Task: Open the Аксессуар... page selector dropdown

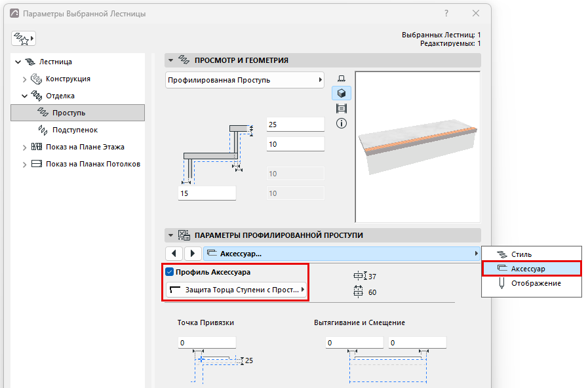Action: (x=342, y=254)
